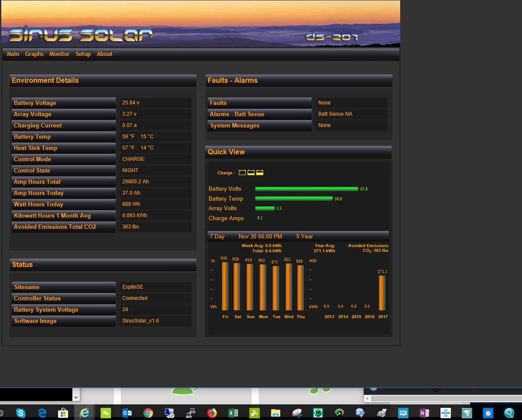This screenshot has height=420, width=522.
Task: Click the Main navigation link
Action: [13, 54]
